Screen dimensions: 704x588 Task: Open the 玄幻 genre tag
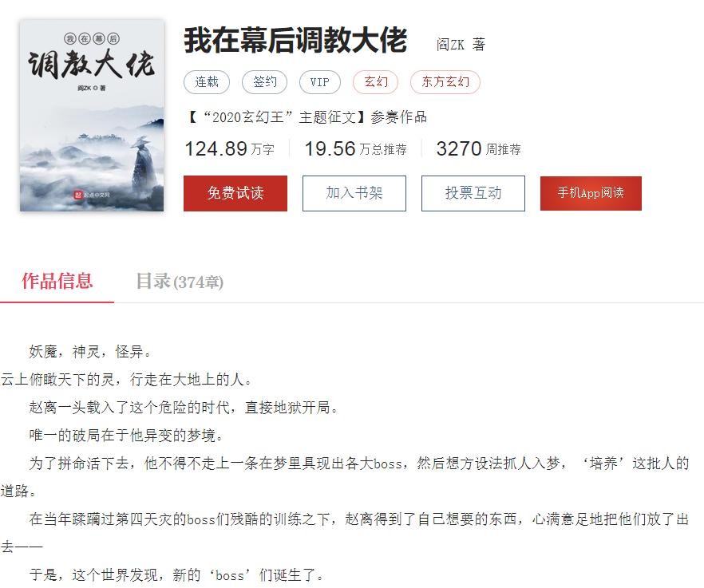pyautogui.click(x=376, y=82)
